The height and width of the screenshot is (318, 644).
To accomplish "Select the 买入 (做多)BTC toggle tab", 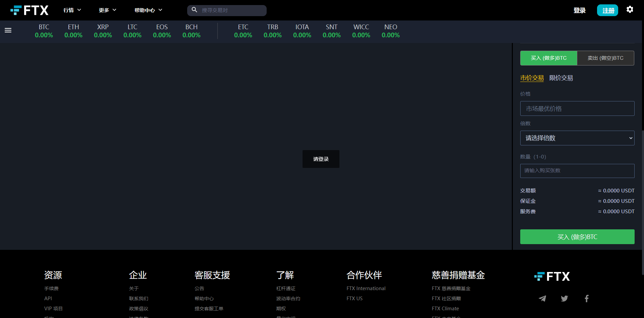I will (x=549, y=58).
